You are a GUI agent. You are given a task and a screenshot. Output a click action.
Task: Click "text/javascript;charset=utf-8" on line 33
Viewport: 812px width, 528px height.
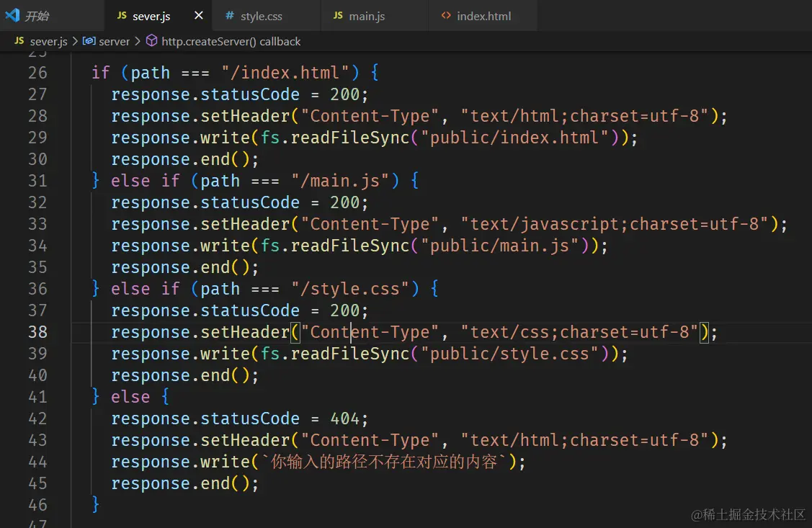[614, 224]
